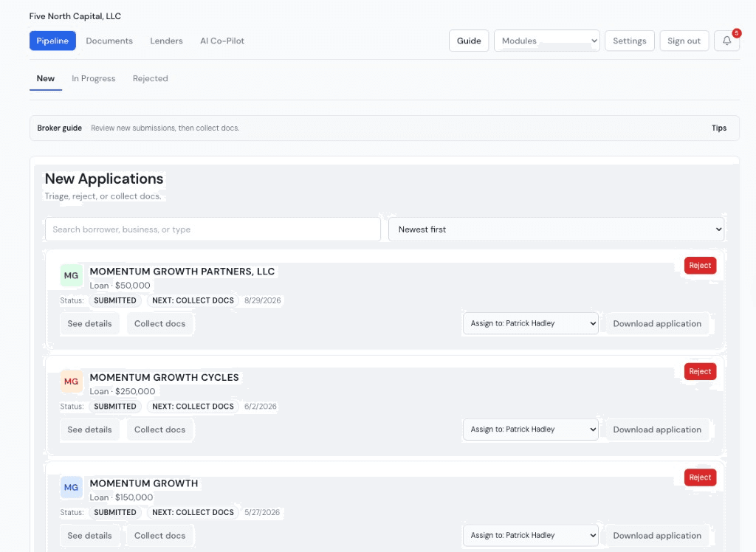This screenshot has width=756, height=552.
Task: Click the MOMENTUM GROWTH PARTNERS, LLC title
Action: pos(182,272)
